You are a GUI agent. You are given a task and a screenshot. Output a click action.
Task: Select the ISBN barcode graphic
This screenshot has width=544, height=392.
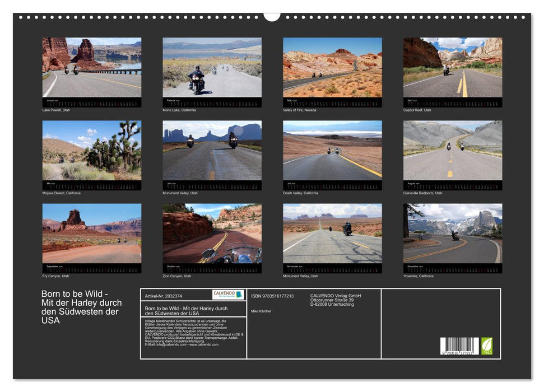[459, 345]
